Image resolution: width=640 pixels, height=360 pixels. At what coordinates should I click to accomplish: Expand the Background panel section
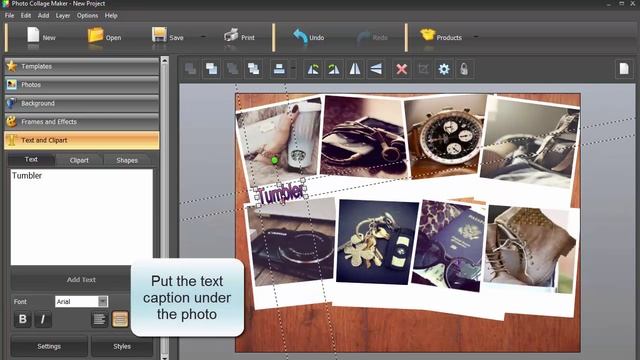coord(82,103)
